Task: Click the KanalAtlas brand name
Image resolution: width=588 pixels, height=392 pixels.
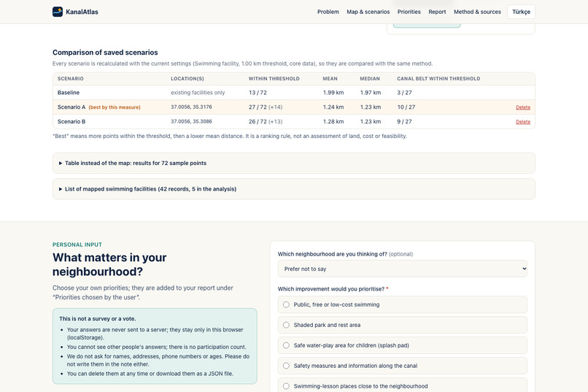Action: tap(82, 12)
